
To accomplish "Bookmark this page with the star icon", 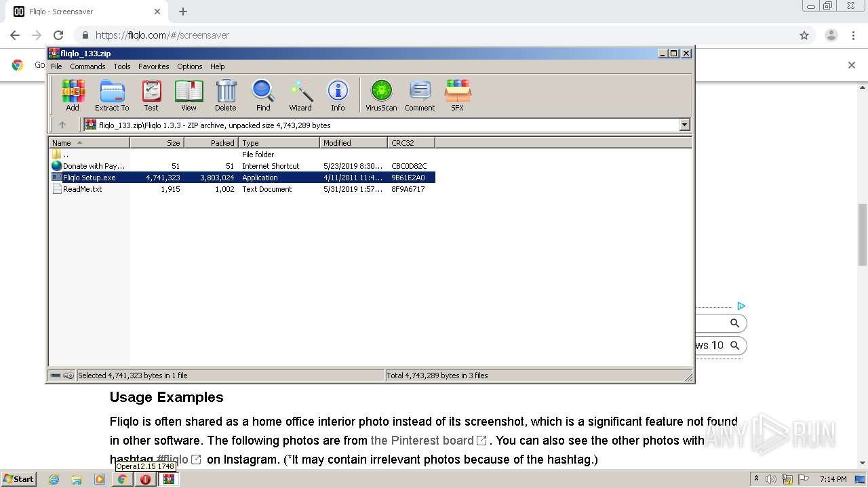I will 804,35.
